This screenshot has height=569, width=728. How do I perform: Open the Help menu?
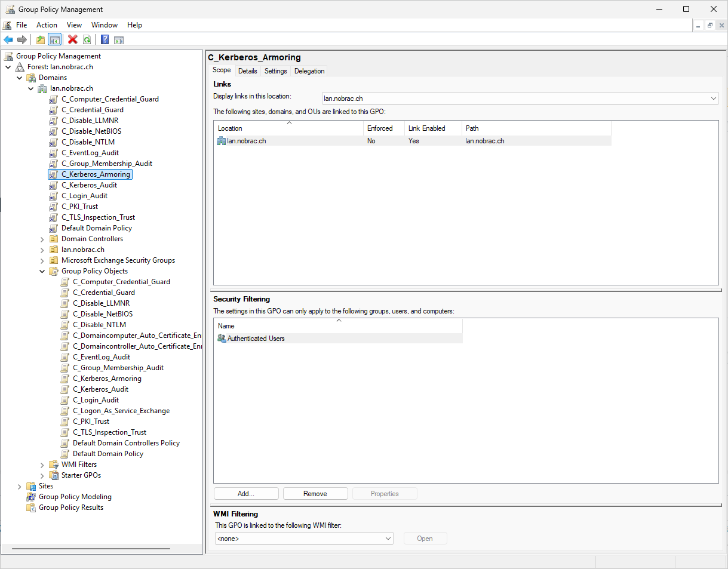pyautogui.click(x=134, y=25)
